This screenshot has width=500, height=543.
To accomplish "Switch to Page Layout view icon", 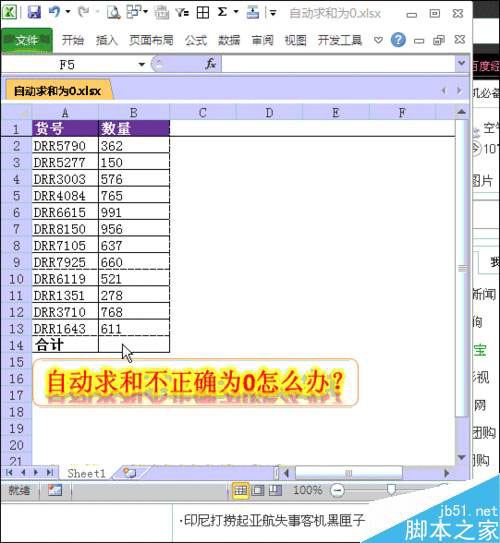I will point(258,490).
